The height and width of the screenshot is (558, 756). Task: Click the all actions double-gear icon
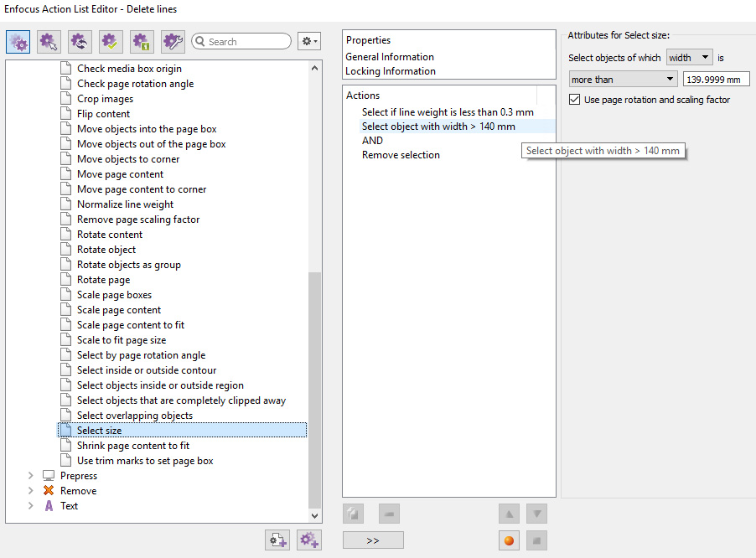[18, 41]
